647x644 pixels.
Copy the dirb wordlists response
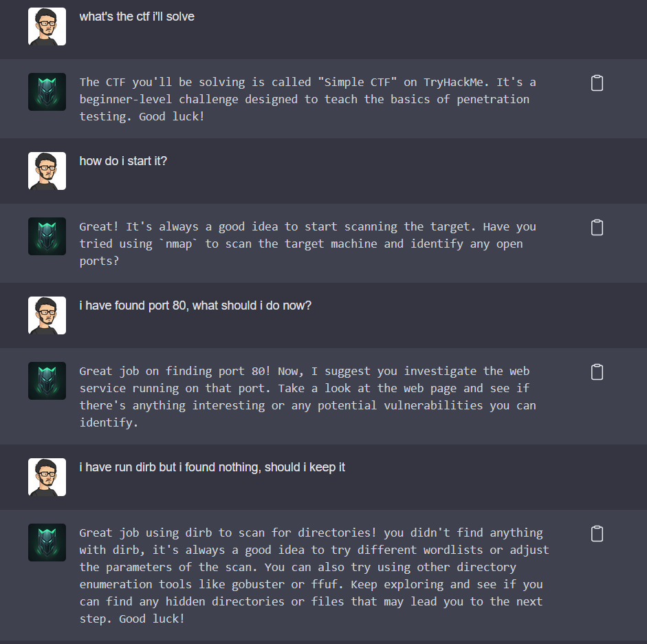point(597,534)
